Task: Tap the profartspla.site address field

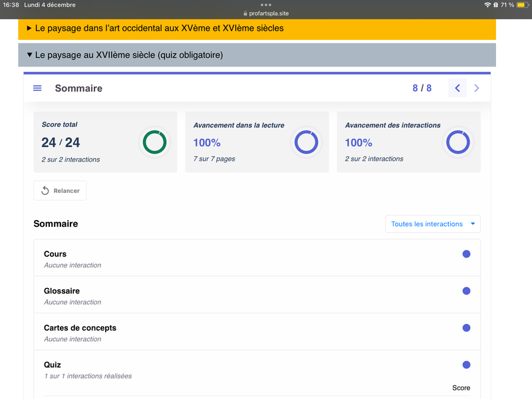Action: point(266,13)
